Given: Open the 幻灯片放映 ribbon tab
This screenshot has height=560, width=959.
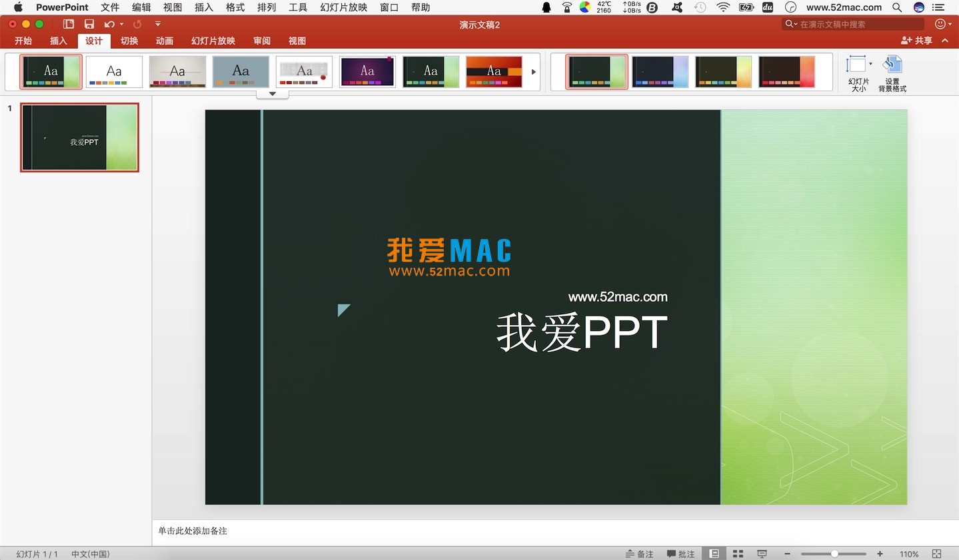Looking at the screenshot, I should coord(213,41).
